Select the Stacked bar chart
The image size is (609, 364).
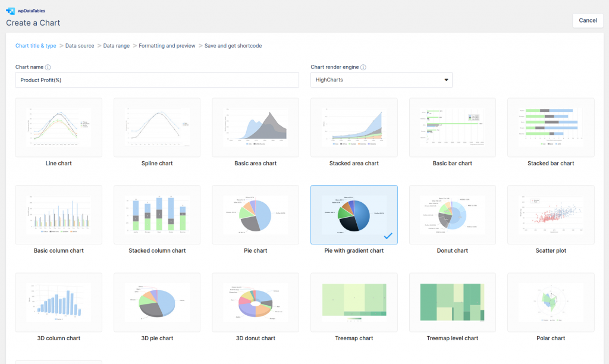point(550,127)
